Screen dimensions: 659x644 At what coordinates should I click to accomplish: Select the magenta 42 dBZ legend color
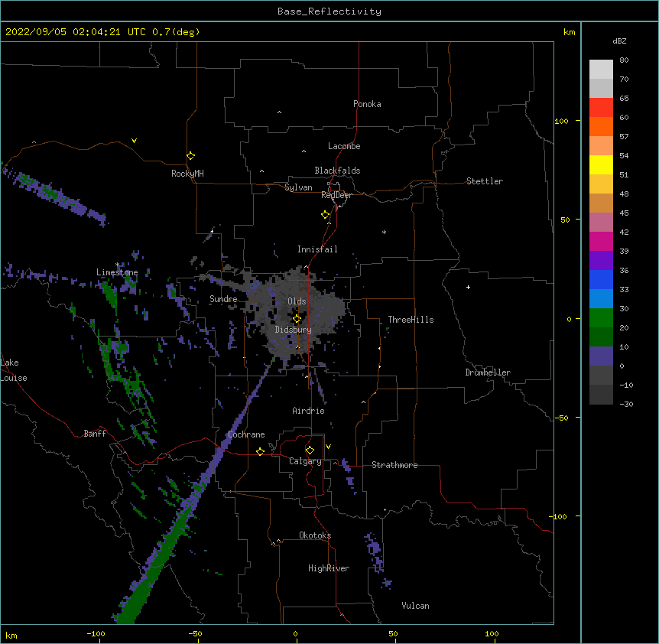pos(601,241)
